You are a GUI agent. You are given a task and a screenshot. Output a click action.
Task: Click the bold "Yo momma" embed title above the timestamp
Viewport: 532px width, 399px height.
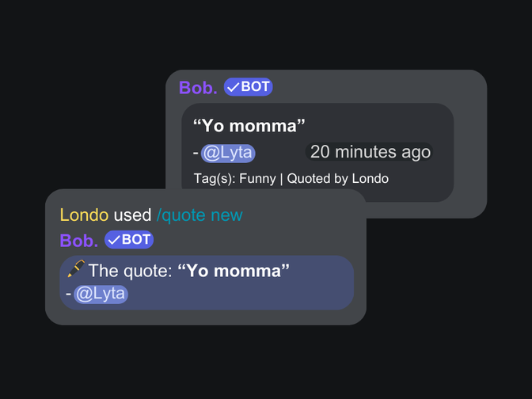tap(249, 126)
